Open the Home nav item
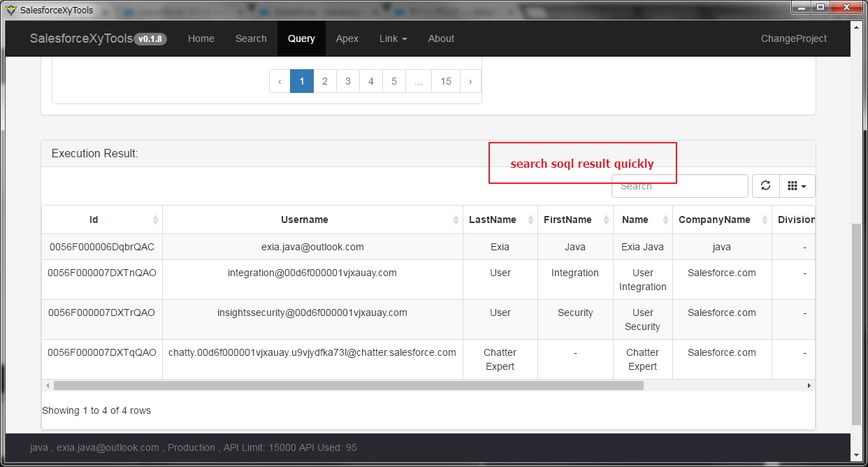The image size is (868, 467). point(201,38)
